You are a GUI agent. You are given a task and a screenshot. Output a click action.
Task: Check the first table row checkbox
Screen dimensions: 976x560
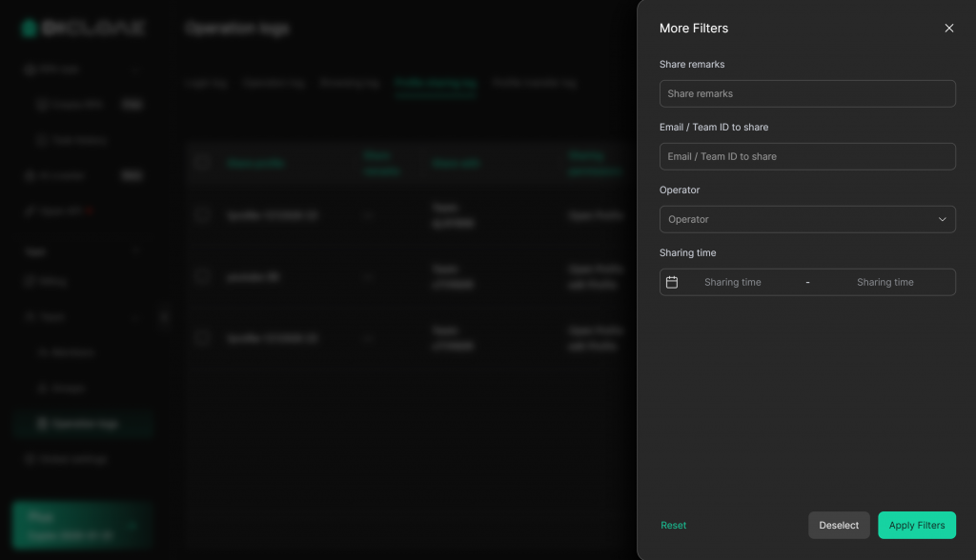[201, 215]
